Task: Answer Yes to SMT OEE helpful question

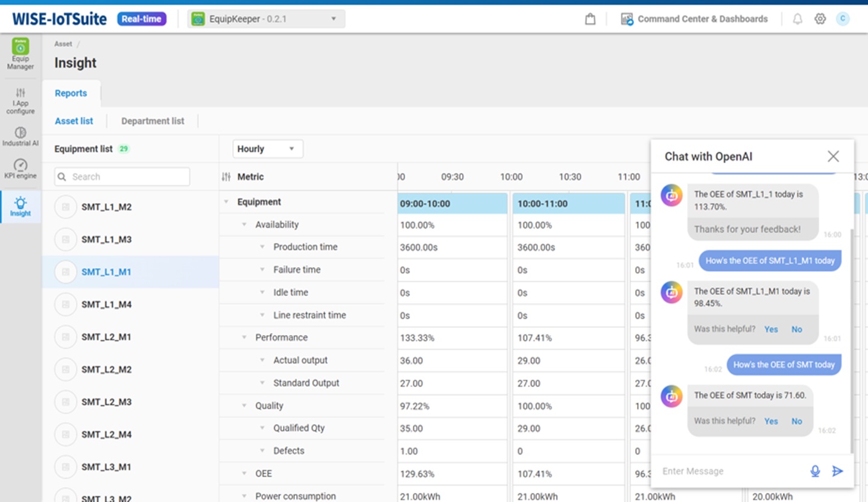Action: [771, 421]
